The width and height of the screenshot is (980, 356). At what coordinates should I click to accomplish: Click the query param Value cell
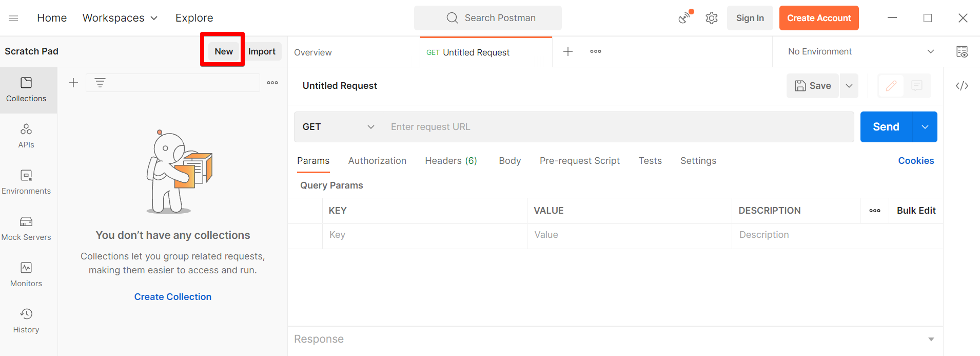click(x=630, y=235)
